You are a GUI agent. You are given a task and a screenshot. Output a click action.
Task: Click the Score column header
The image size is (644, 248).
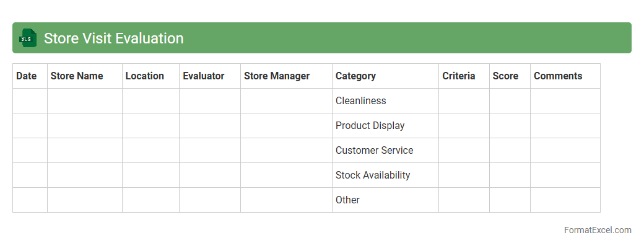[505, 76]
